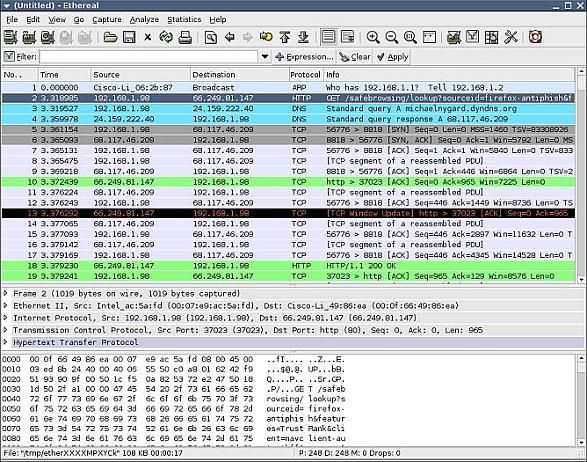Sort by the No. column header
587x462 pixels.
pyautogui.click(x=19, y=75)
